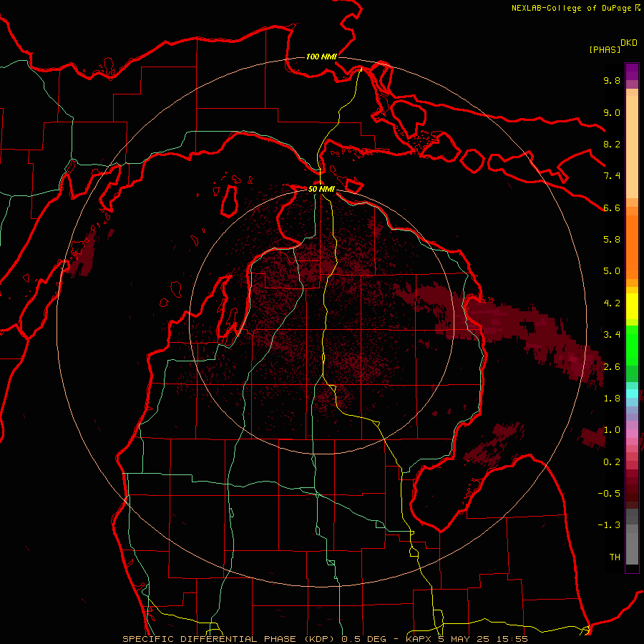
Task: Click the TH threshold label
Action: click(x=615, y=557)
